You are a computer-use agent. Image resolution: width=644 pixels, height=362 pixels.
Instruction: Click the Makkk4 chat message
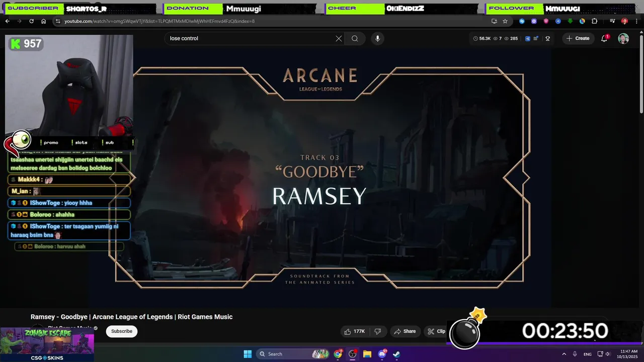69,179
